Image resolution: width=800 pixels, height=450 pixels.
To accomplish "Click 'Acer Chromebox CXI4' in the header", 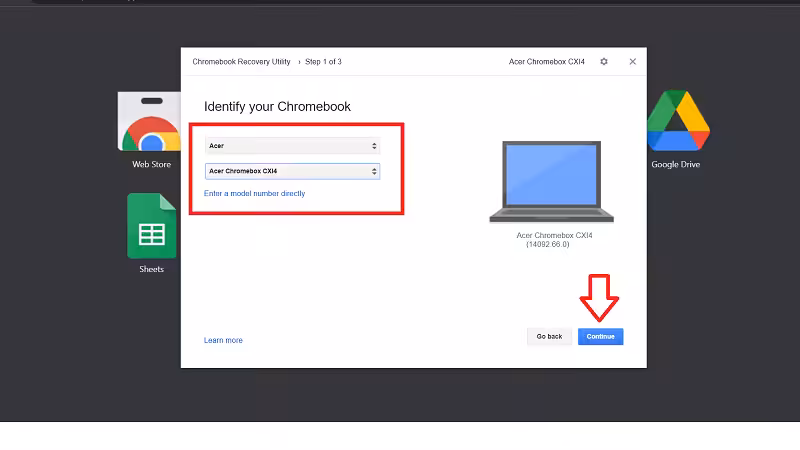I will [546, 62].
